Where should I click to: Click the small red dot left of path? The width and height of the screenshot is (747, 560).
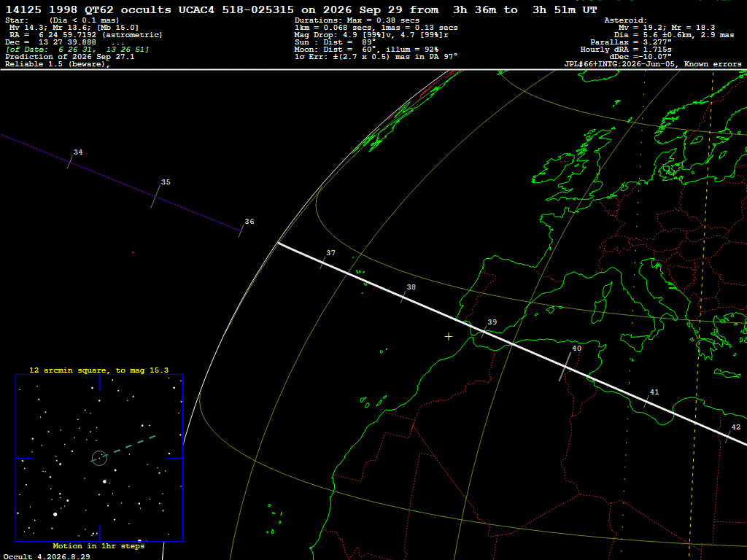(x=133, y=252)
